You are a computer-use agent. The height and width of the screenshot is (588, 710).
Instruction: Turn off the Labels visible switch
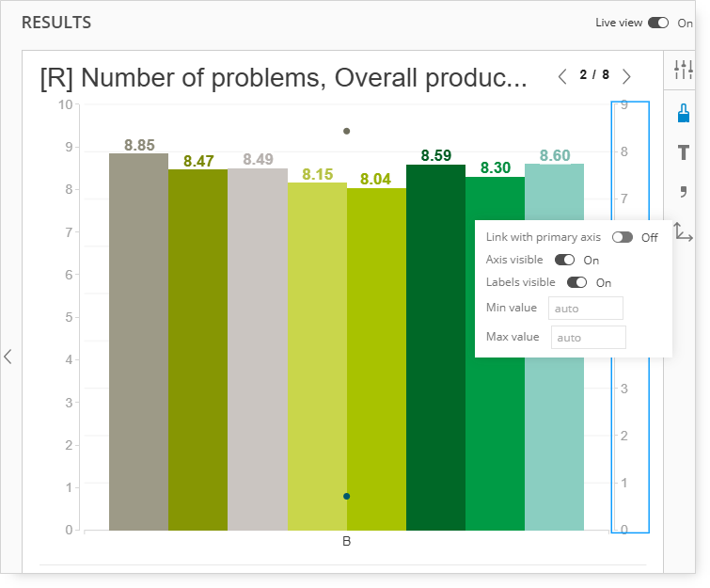(576, 282)
